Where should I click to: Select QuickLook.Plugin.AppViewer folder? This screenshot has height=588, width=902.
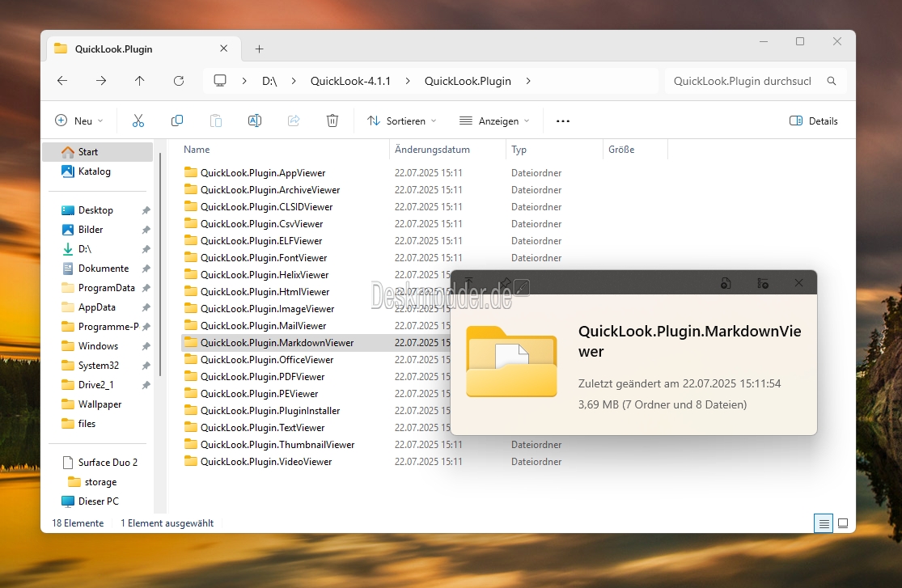(263, 172)
